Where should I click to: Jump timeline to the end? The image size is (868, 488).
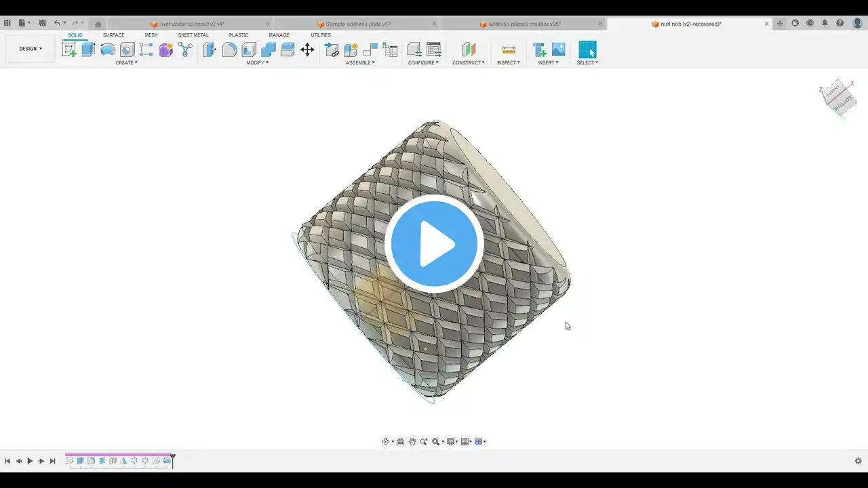coord(52,461)
